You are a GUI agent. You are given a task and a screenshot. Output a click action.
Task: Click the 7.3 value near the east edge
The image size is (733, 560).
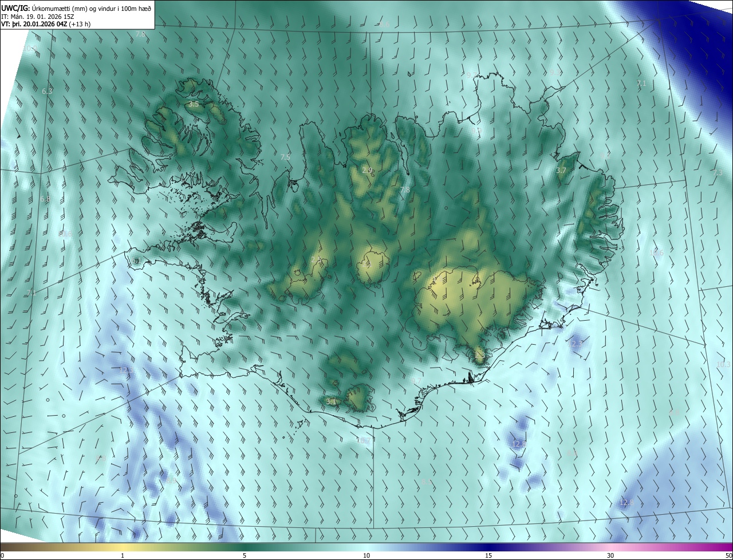click(717, 173)
